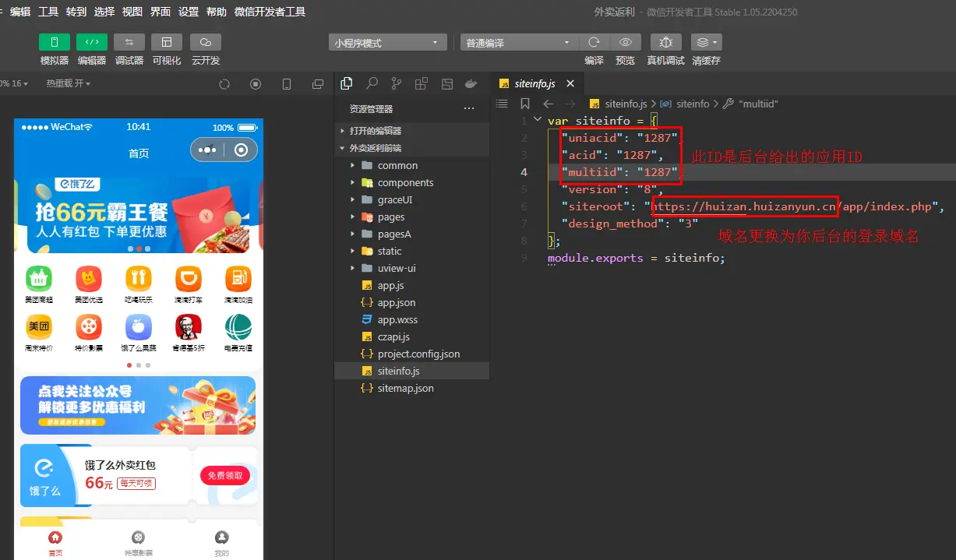Click the save-style panel icon next to Docker

click(x=446, y=83)
